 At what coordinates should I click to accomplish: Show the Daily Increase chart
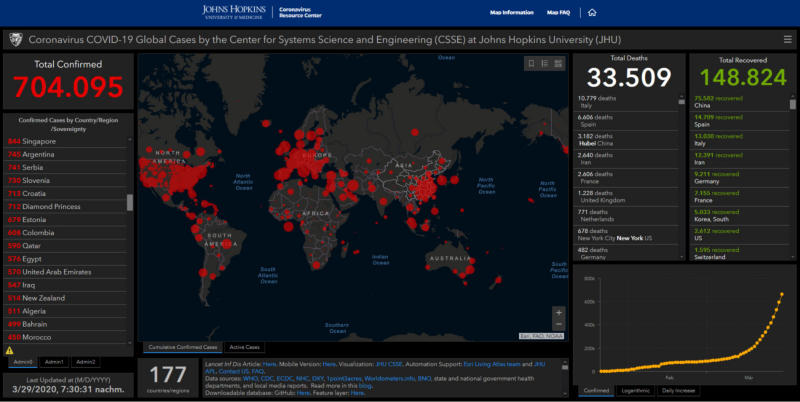point(681,390)
